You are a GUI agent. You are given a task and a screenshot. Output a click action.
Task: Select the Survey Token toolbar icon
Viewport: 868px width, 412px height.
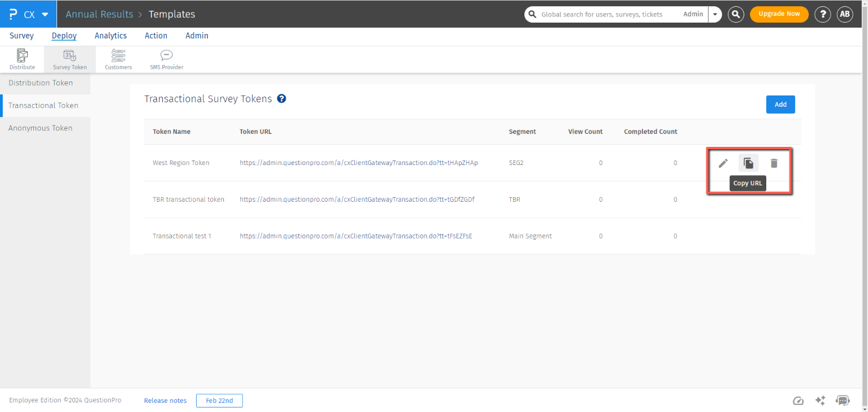point(70,59)
